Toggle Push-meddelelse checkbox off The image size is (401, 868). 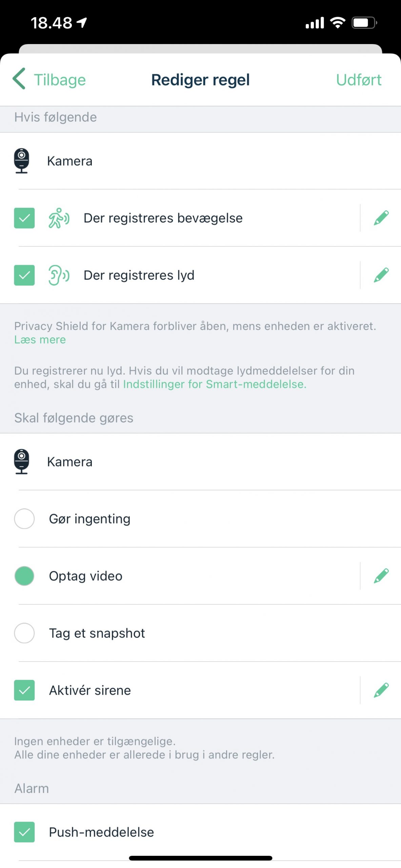(x=24, y=832)
